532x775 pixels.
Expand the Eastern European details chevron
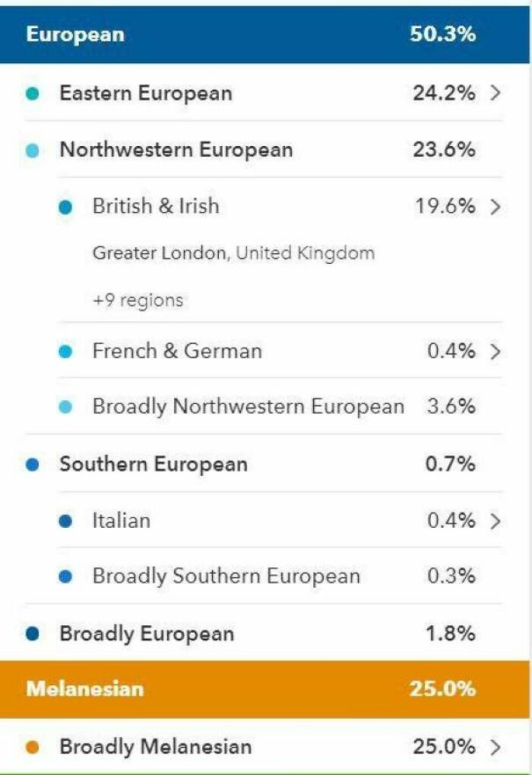click(496, 93)
